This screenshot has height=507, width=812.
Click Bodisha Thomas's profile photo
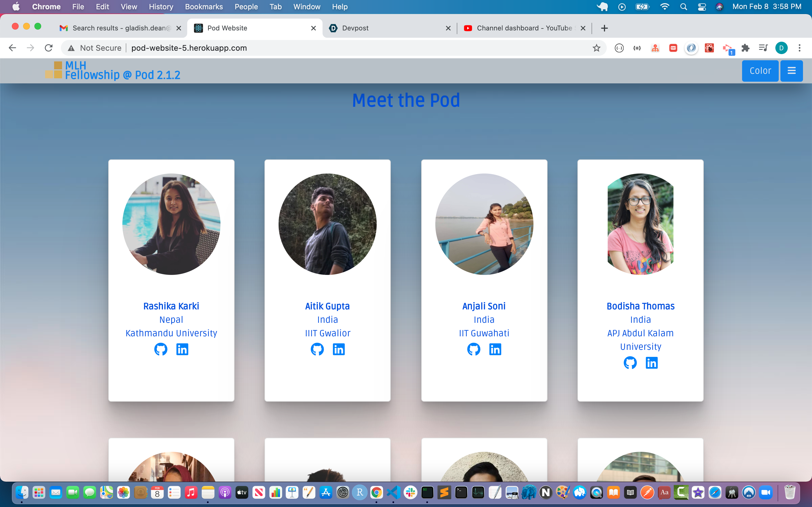640,224
